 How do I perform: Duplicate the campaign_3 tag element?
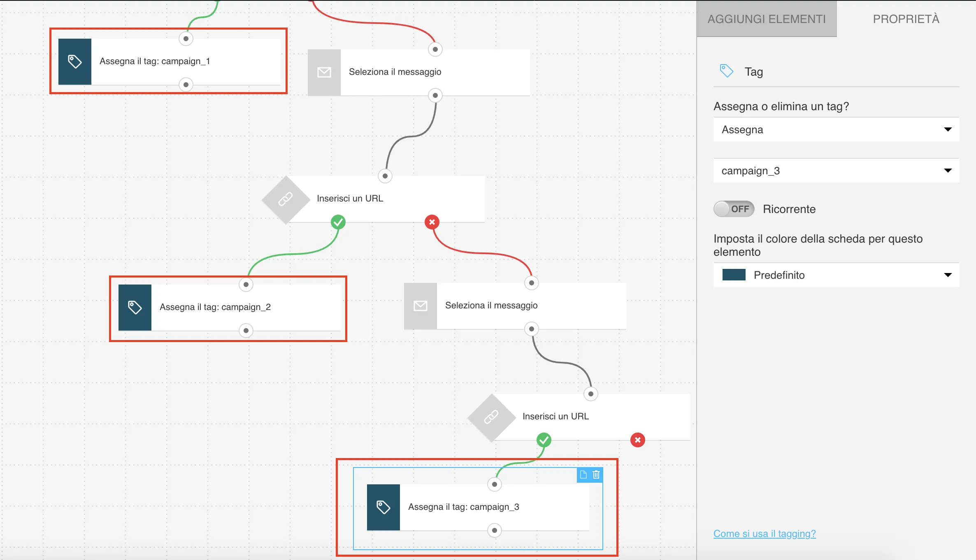[x=583, y=475]
